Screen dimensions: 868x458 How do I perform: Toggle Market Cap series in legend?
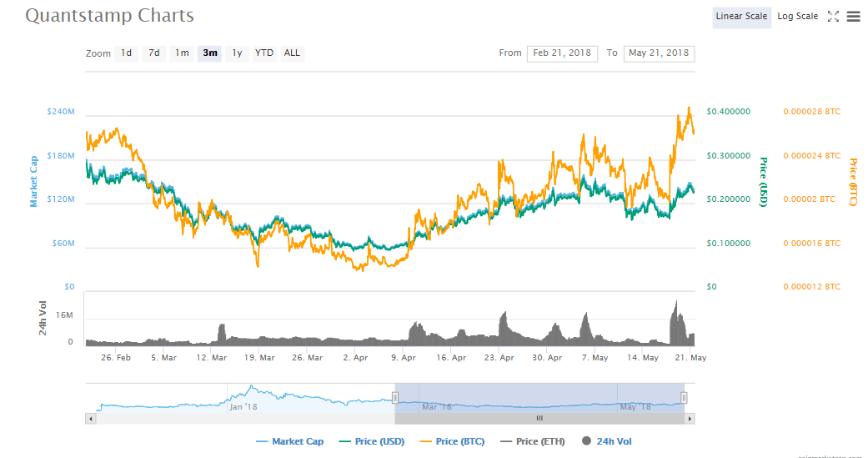coord(289,441)
